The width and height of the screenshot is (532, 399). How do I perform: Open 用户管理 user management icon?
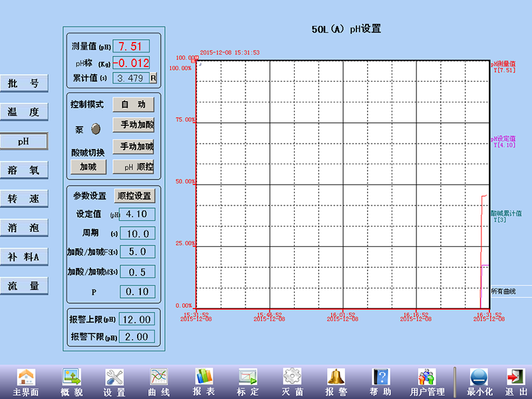click(x=427, y=377)
